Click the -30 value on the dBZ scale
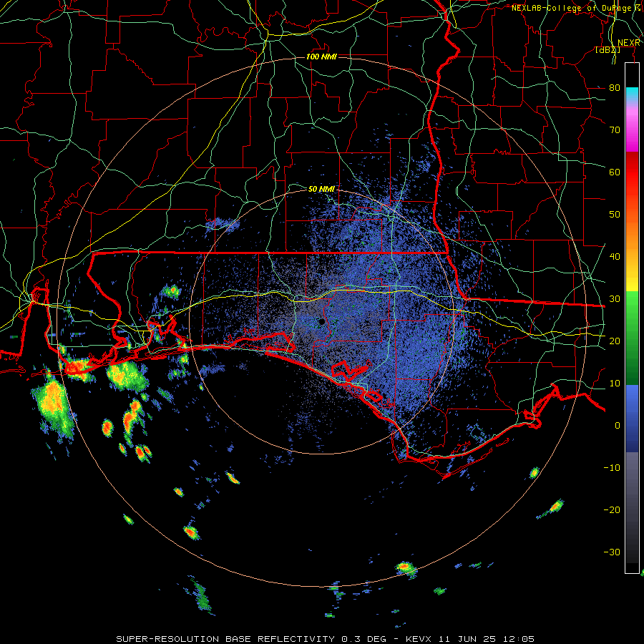644x644 pixels. coord(612,552)
